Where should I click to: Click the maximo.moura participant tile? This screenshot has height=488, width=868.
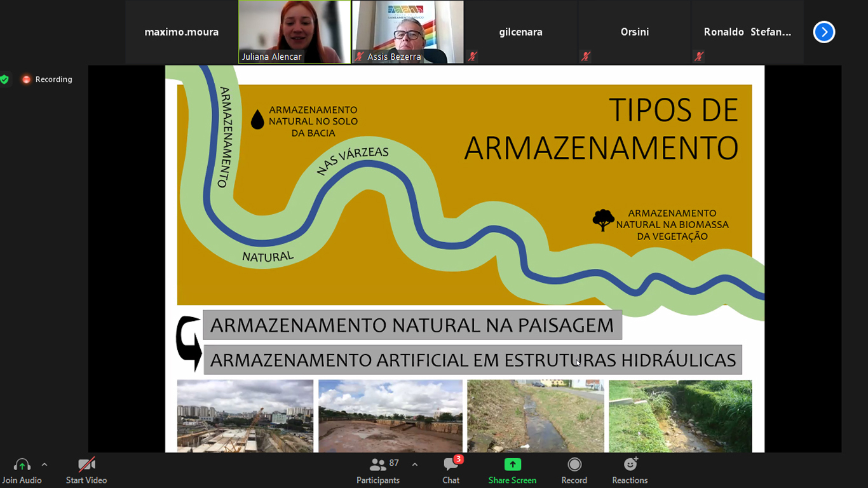click(181, 32)
